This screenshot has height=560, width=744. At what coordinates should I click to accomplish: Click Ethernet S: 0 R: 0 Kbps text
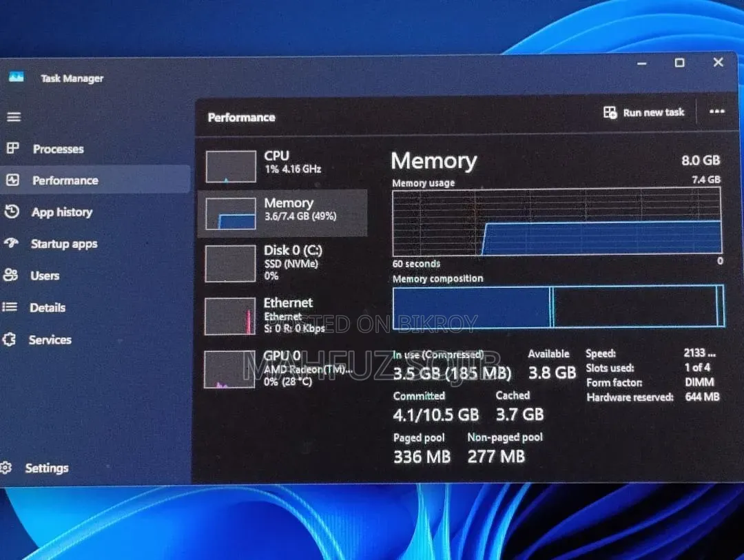(294, 329)
